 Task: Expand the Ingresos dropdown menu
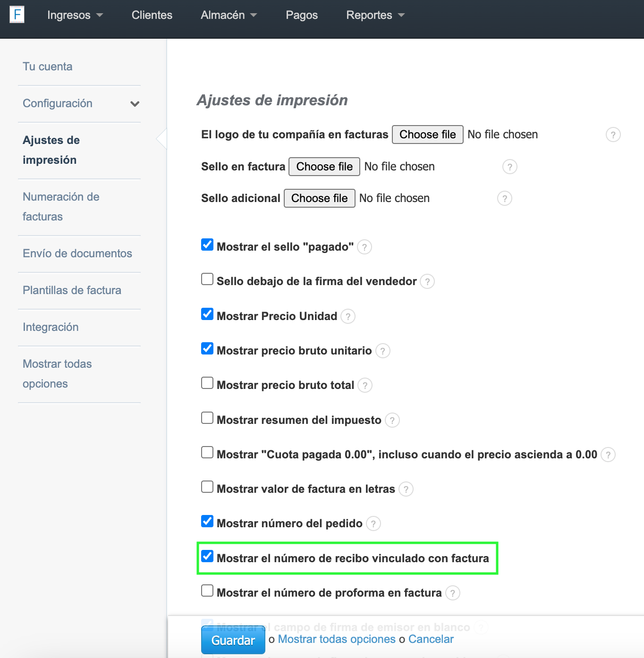[75, 15]
